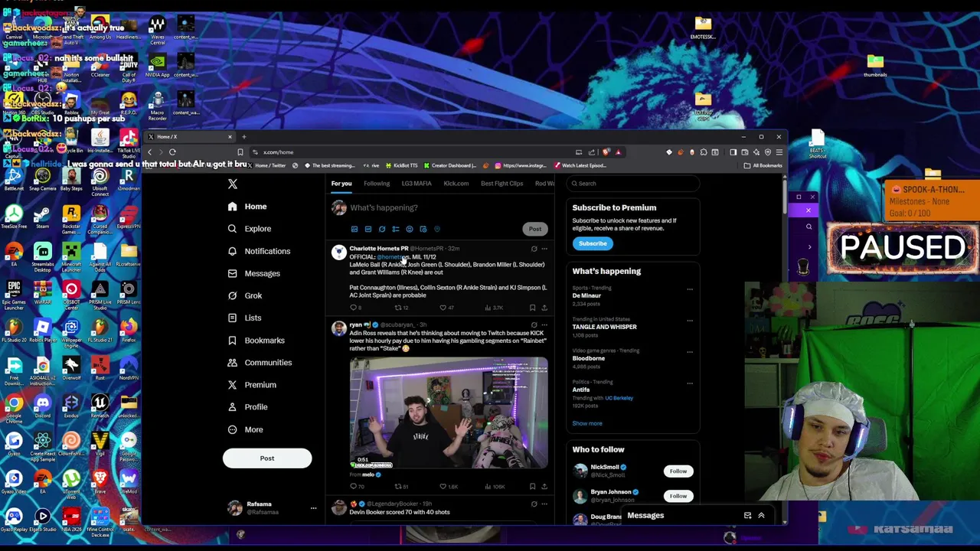
Task: Switch to the Kick.com tab
Action: pyautogui.click(x=456, y=184)
